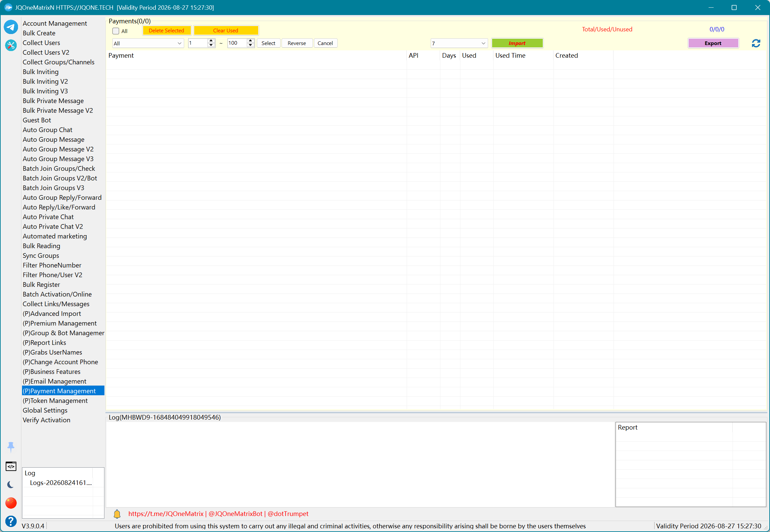The width and height of the screenshot is (770, 532).
Task: Click the pin icon in left sidebar
Action: (11, 447)
